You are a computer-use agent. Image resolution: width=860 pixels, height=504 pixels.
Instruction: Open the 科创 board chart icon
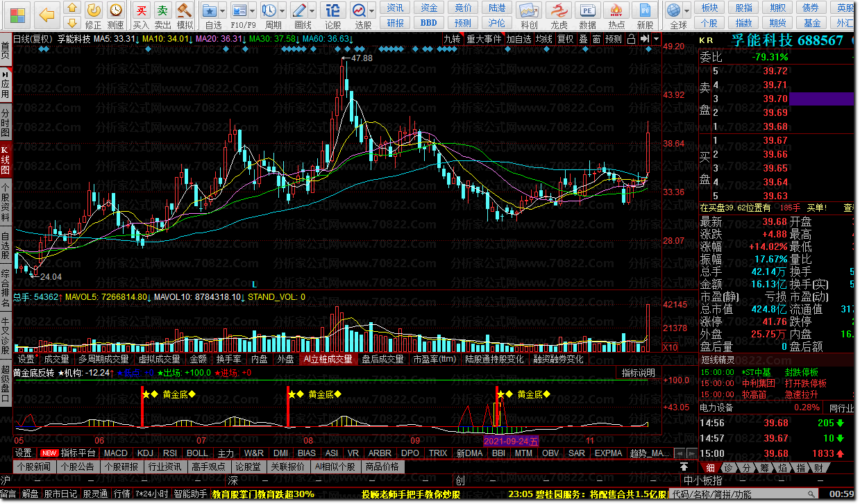(530, 10)
